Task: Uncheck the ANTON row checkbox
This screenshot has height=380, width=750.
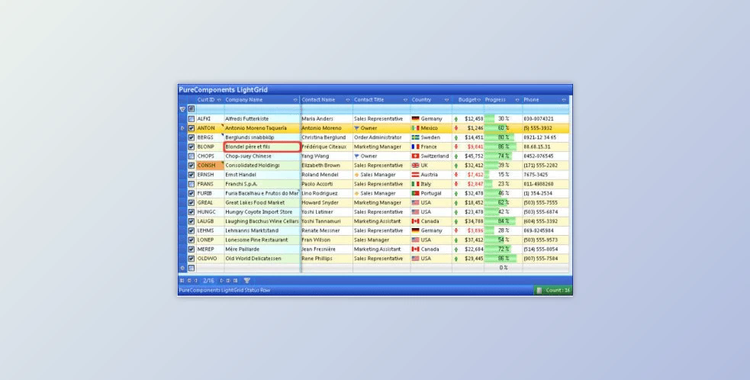Action: tap(191, 128)
